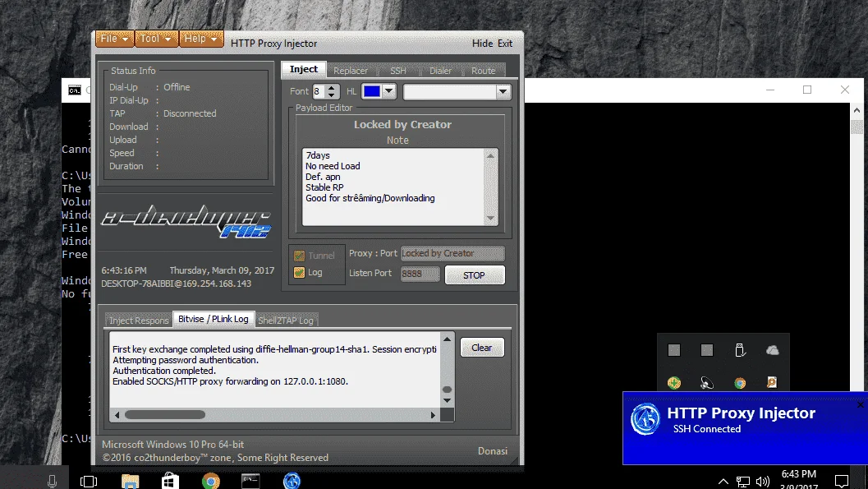Click the a-developer File logo

point(186,222)
